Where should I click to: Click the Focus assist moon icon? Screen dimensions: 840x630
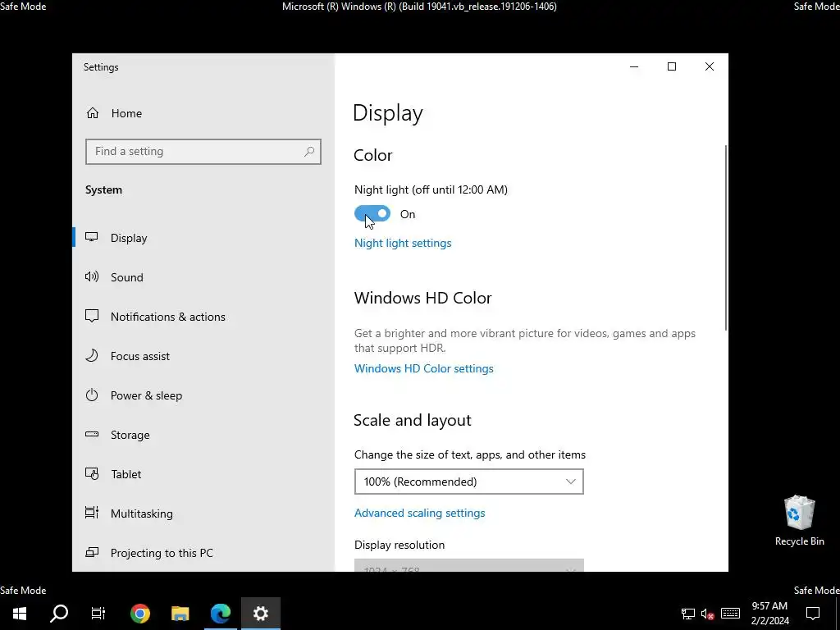(92, 356)
